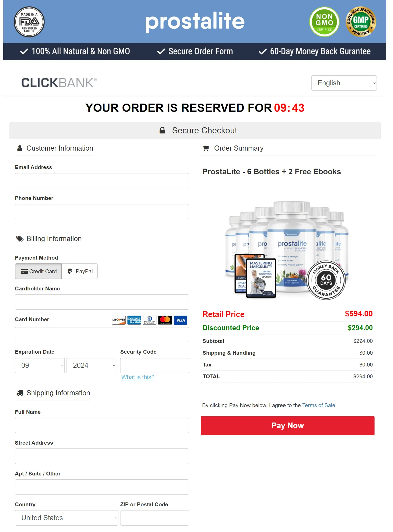Viewport: 393px width, 532px height.
Task: Click the FDA registered facility badge
Action: (29, 22)
